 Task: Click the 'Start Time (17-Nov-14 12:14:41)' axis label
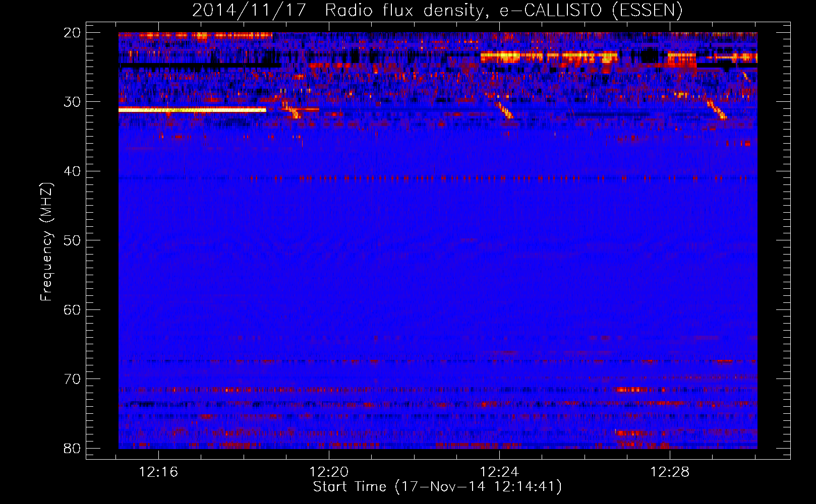point(437,487)
